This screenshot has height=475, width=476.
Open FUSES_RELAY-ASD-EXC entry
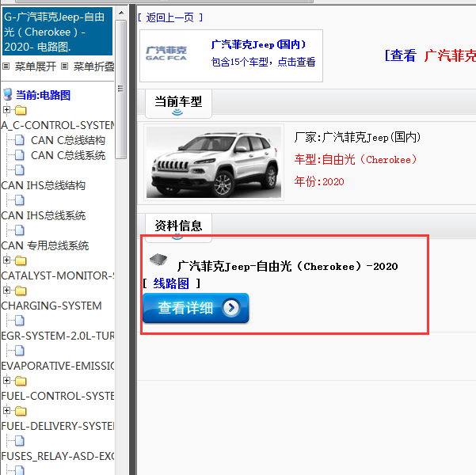58,456
